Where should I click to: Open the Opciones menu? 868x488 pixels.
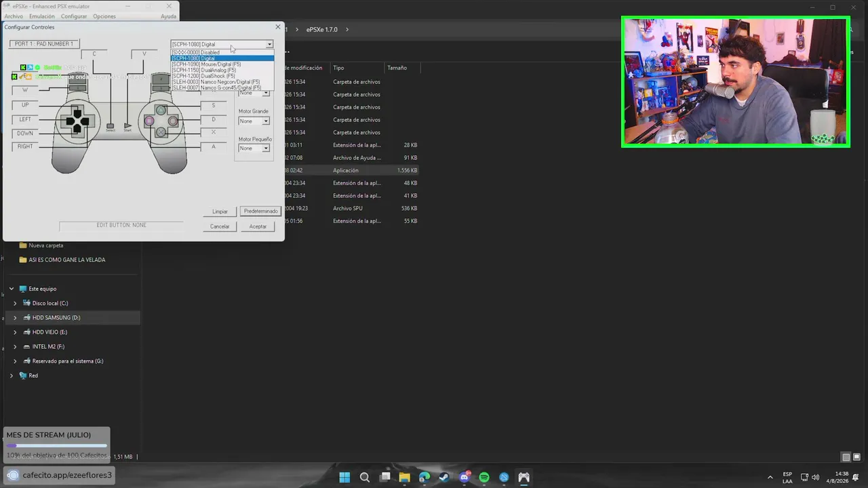[104, 16]
